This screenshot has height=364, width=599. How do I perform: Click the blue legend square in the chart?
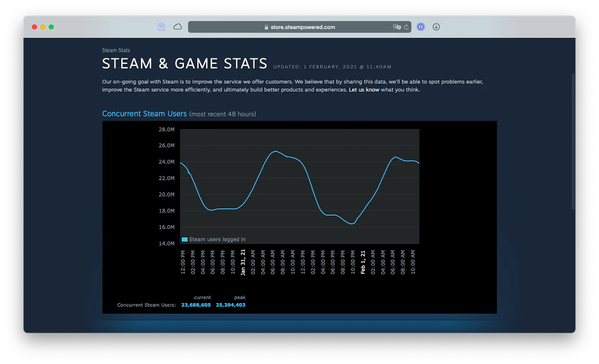point(184,239)
